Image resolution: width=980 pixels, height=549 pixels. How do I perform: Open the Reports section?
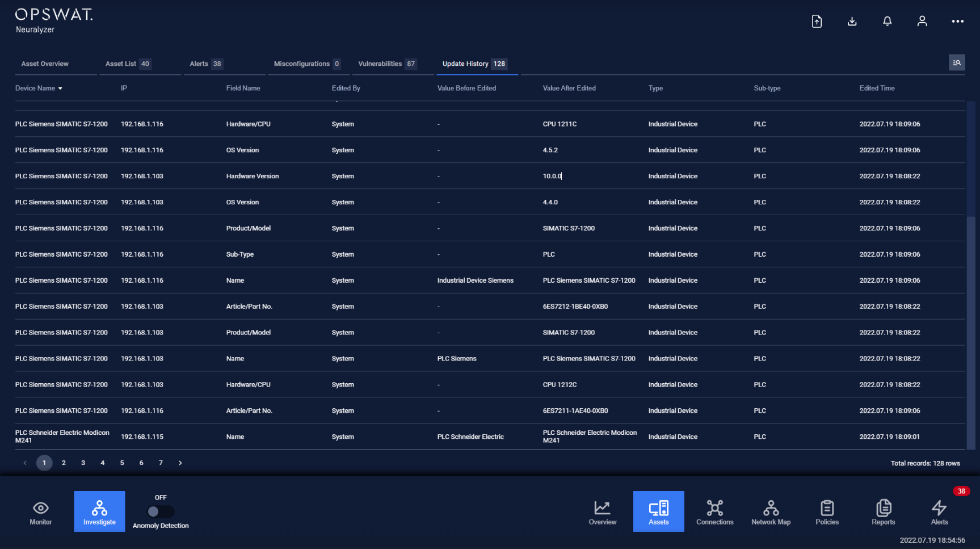click(x=883, y=512)
